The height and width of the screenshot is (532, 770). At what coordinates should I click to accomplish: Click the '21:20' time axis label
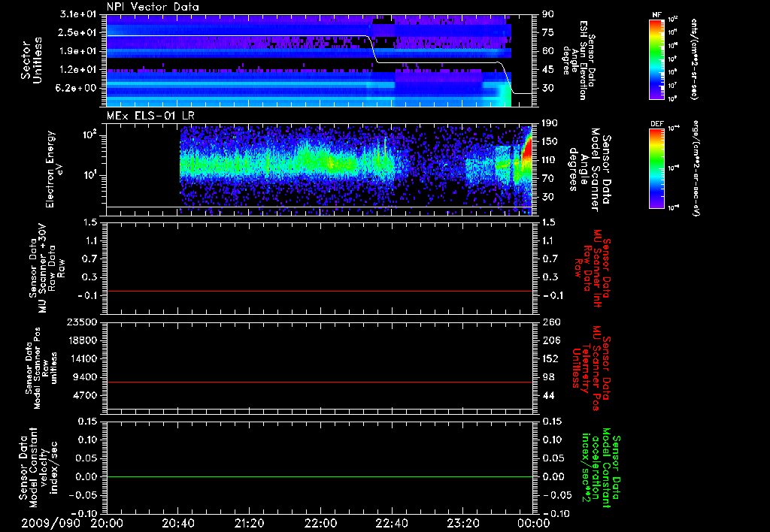[249, 523]
